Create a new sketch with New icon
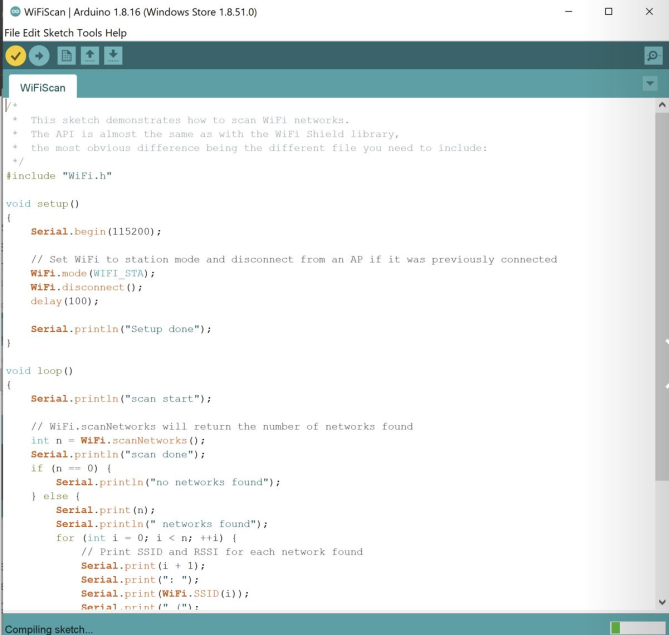This screenshot has width=669, height=635. (66, 56)
